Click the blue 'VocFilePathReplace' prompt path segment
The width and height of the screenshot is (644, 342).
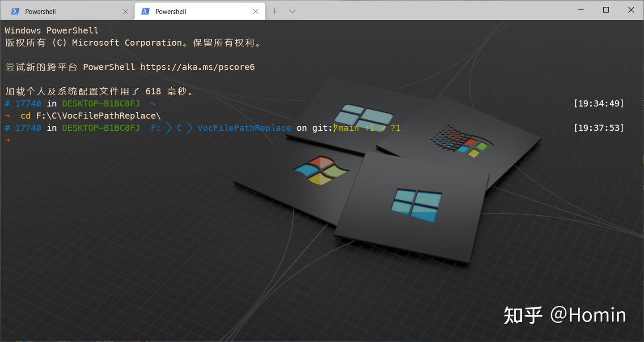[x=244, y=128]
